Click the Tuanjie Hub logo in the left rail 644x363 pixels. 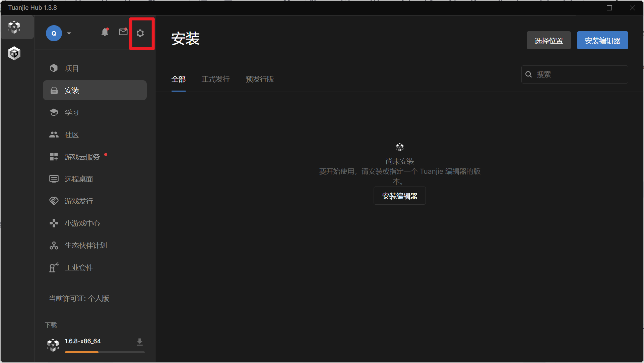(x=14, y=27)
